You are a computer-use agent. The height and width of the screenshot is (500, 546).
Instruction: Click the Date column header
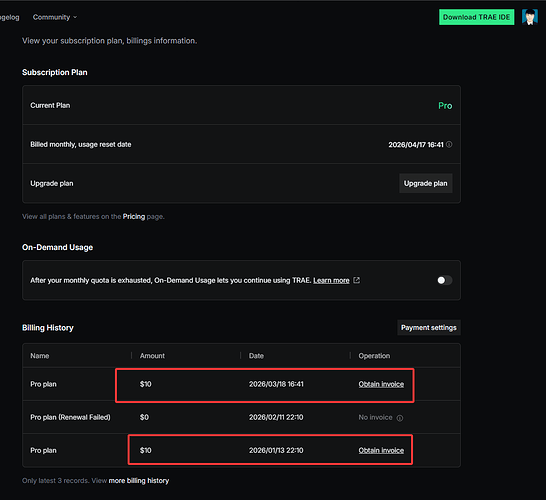tap(256, 356)
